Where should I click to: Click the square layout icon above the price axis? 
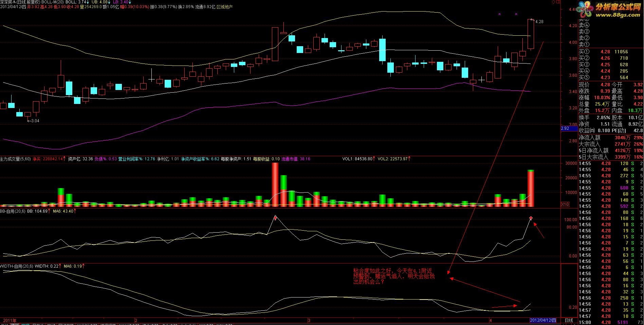pyautogui.click(x=558, y=2)
